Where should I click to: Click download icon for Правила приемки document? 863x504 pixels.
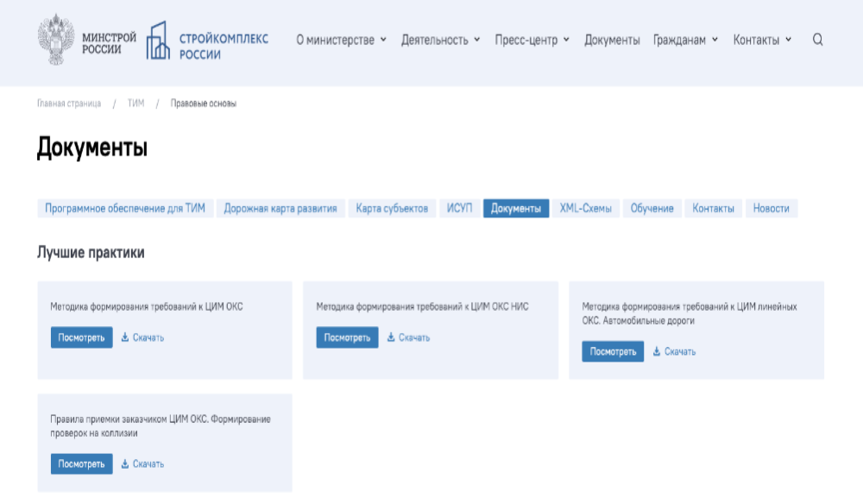(123, 463)
